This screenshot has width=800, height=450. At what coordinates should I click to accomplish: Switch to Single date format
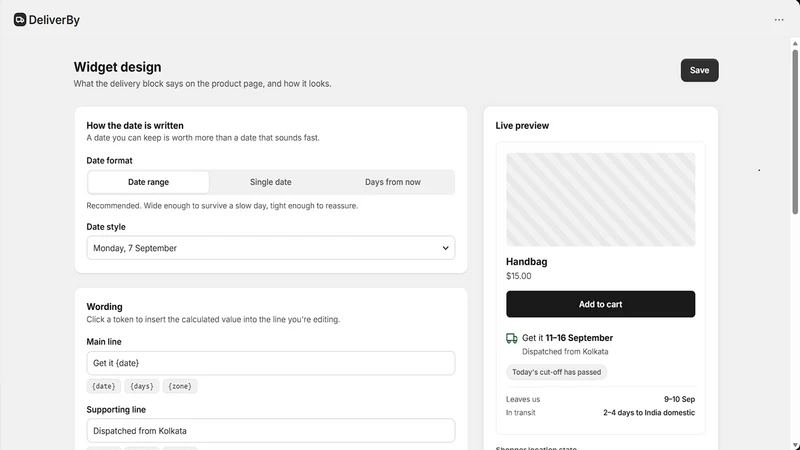pyautogui.click(x=270, y=182)
